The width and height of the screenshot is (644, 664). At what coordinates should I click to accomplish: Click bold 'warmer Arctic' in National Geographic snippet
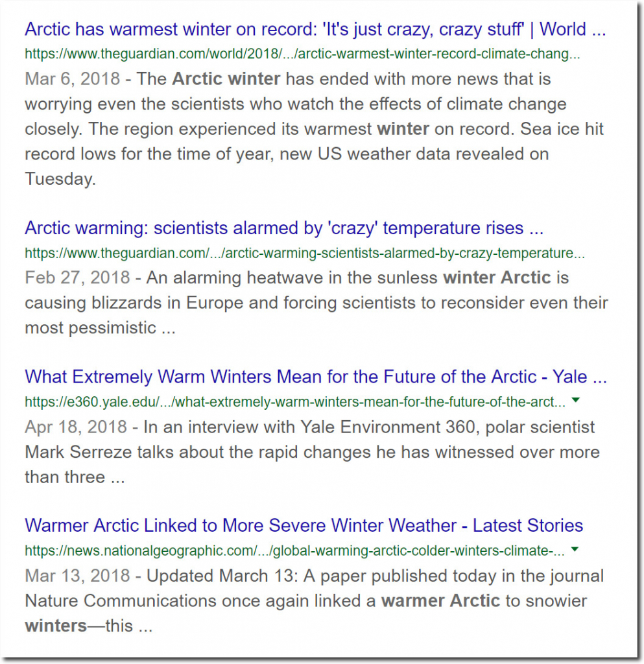pyautogui.click(x=441, y=601)
